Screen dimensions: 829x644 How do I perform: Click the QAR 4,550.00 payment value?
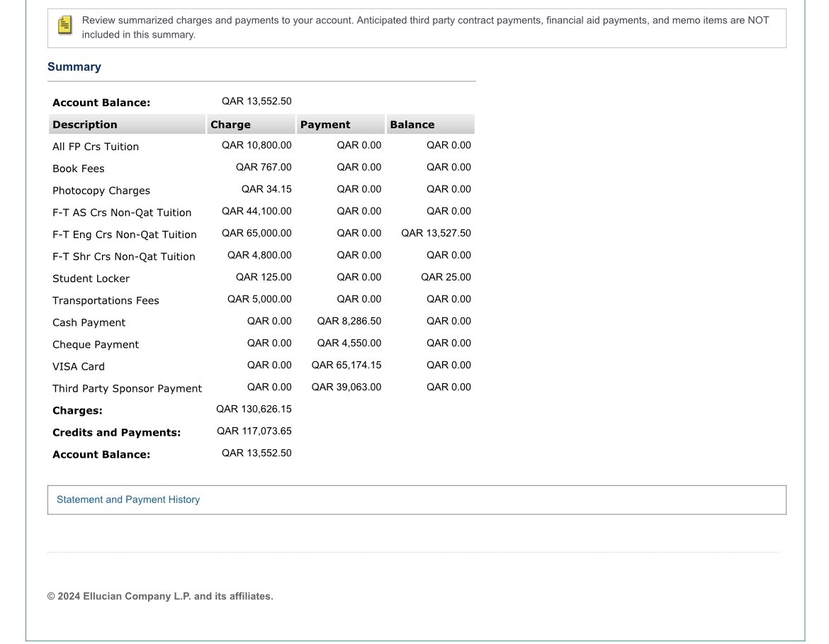pyautogui.click(x=349, y=343)
